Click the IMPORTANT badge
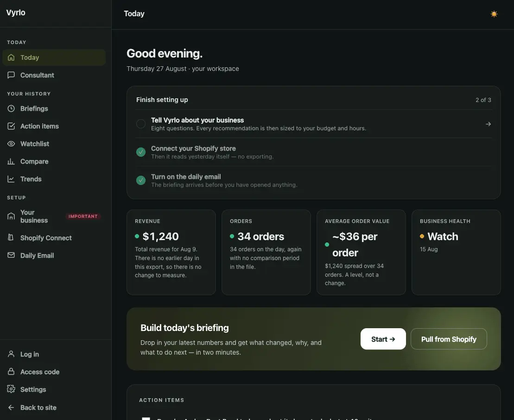 (x=83, y=216)
